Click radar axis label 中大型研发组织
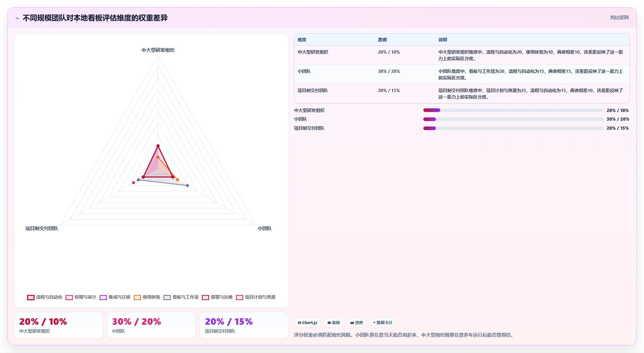This screenshot has height=353, width=644. [158, 50]
